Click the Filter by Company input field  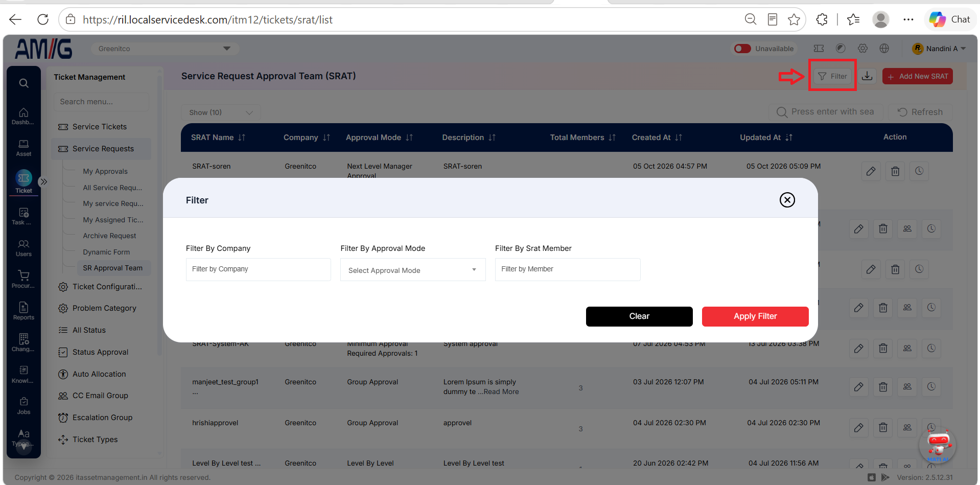coord(259,269)
